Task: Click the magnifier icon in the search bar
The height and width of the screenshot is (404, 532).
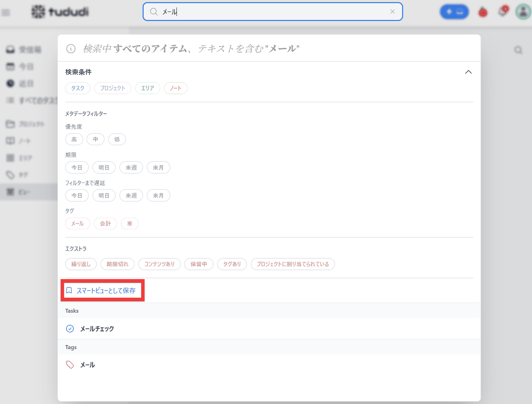Action: click(x=154, y=12)
